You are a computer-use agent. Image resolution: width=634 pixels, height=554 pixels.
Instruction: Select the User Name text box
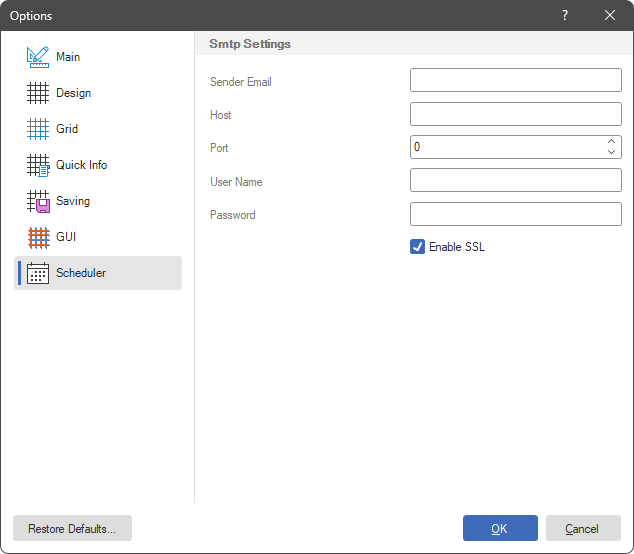(x=515, y=180)
